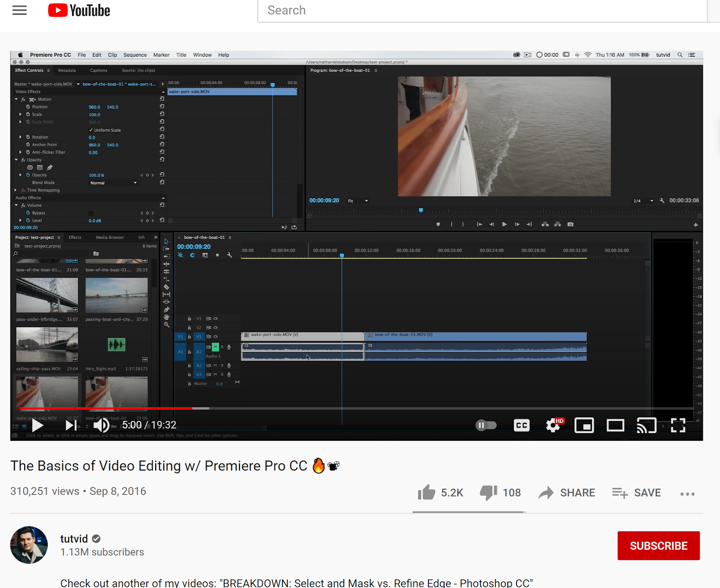
Task: Open the macOS Wi-Fi status menu
Action: (588, 55)
